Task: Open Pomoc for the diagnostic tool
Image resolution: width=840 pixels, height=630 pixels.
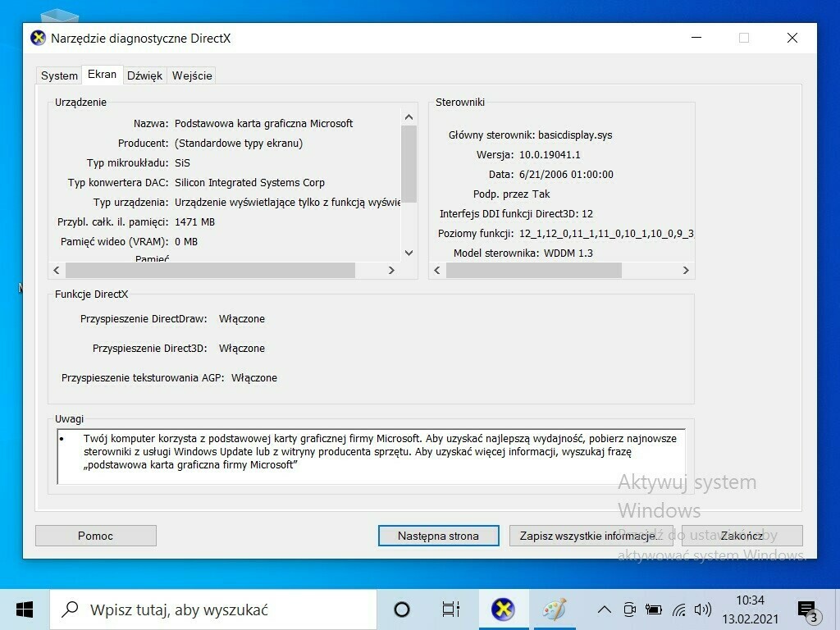Action: click(95, 535)
